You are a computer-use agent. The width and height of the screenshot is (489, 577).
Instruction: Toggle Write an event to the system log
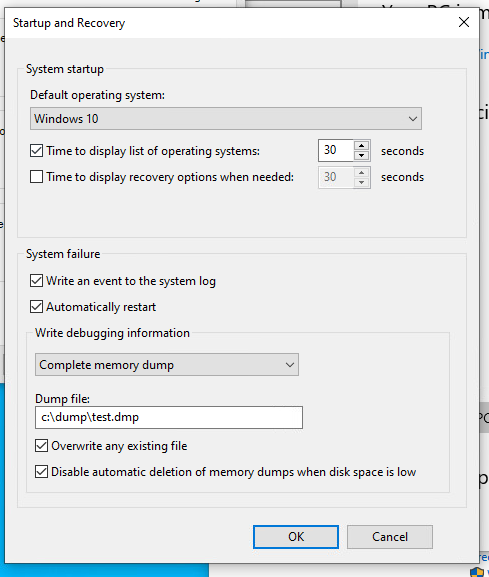tap(36, 281)
